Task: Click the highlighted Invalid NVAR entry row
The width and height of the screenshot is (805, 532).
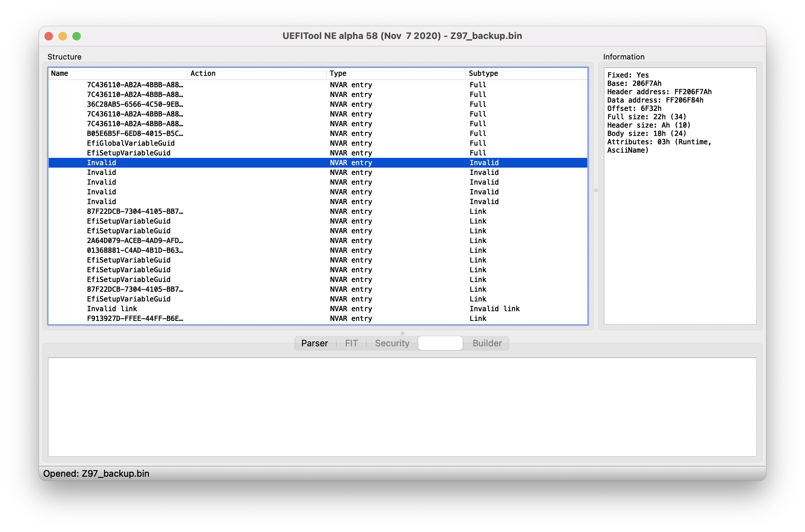Action: point(318,163)
